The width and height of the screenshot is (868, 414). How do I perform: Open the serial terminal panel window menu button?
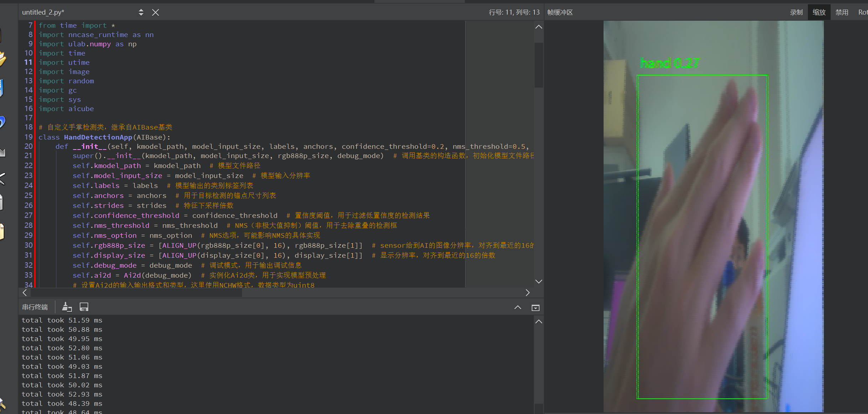[535, 308]
